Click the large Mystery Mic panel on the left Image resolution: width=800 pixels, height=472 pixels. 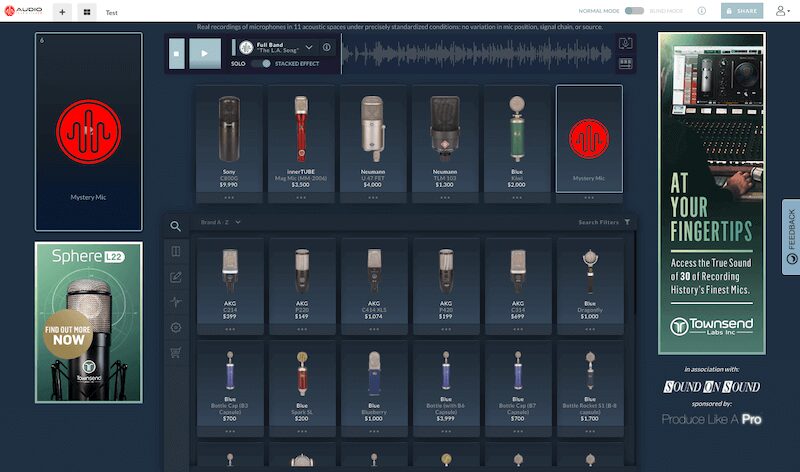[x=89, y=132]
